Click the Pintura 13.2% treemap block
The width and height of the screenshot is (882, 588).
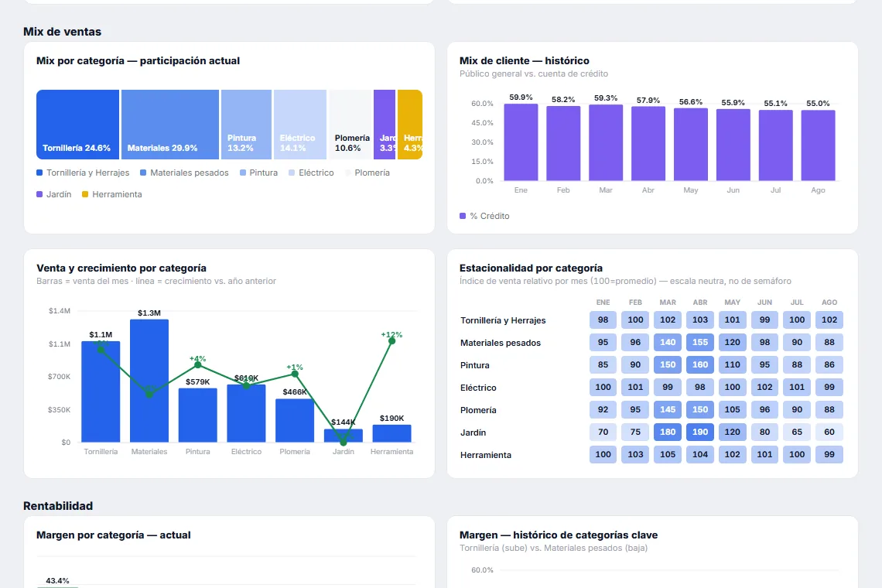(x=246, y=125)
